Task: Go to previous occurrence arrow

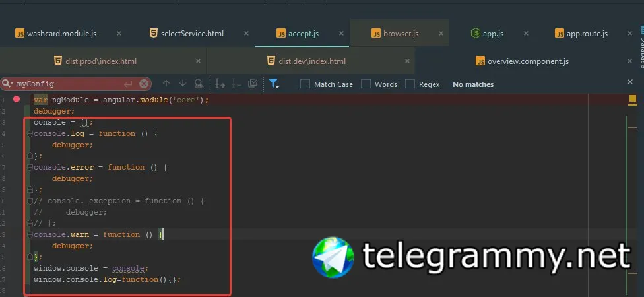Action: point(166,84)
